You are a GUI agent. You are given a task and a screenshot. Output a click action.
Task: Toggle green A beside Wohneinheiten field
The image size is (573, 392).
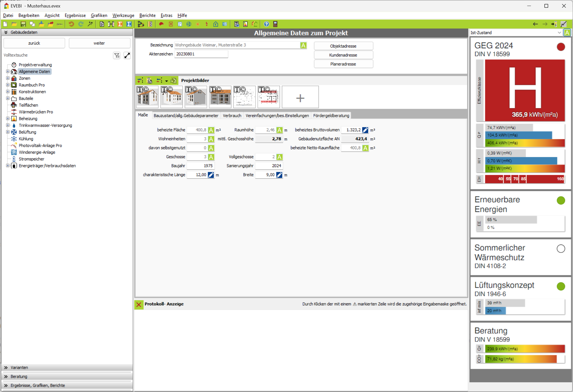point(211,139)
